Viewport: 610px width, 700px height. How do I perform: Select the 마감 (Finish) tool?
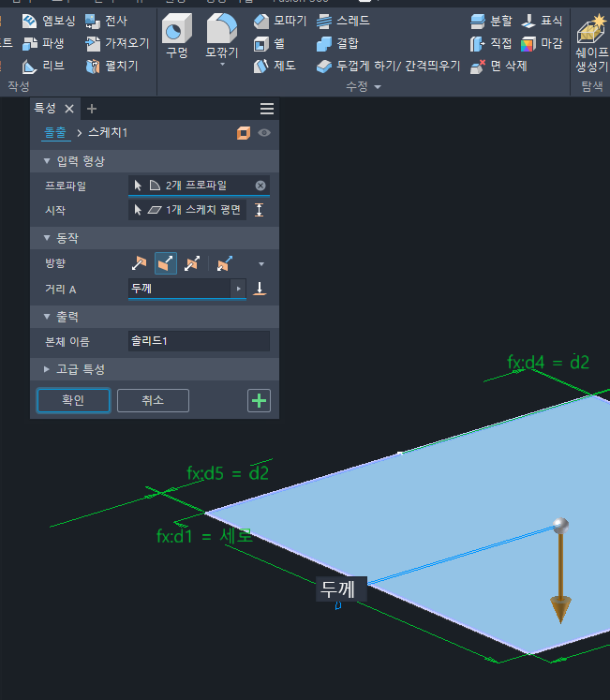click(542, 43)
